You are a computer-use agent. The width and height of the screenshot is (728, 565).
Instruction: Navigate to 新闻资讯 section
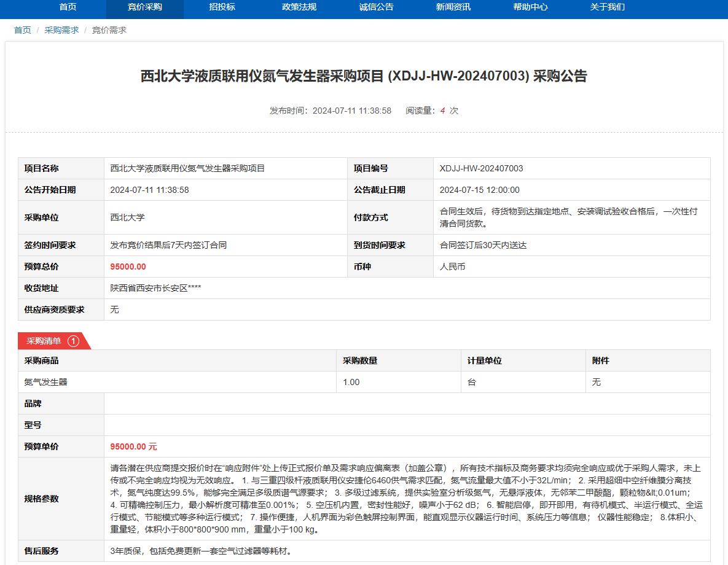point(453,7)
